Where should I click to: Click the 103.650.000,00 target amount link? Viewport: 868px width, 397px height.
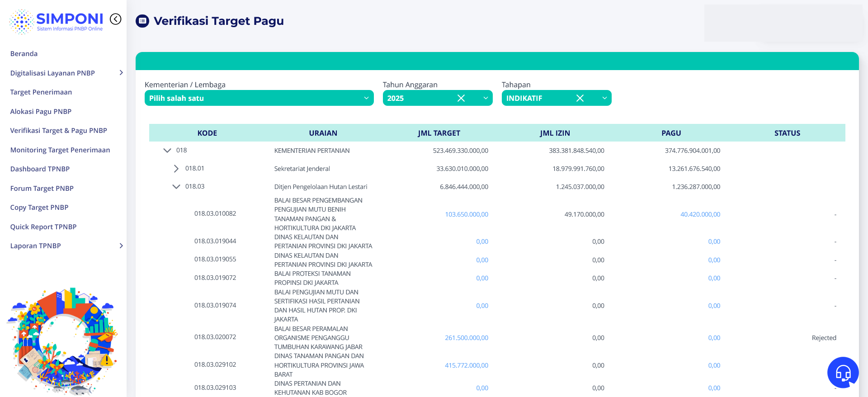coord(466,214)
